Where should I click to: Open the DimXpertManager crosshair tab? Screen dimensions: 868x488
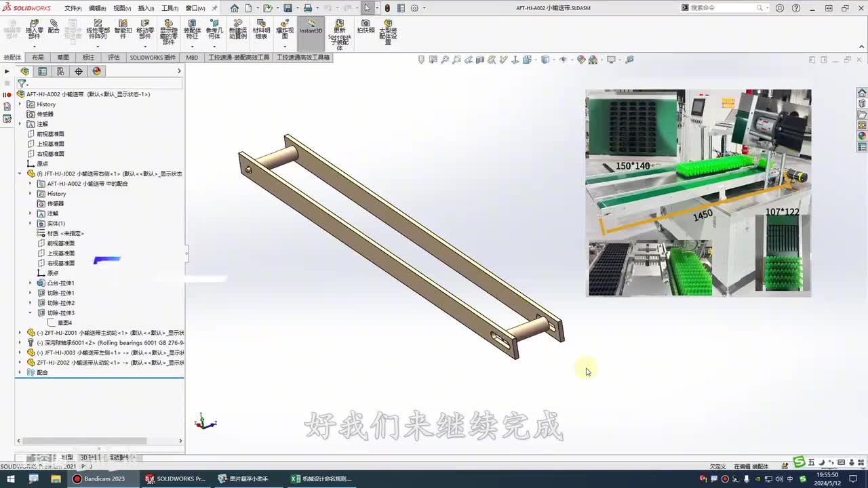coord(79,71)
